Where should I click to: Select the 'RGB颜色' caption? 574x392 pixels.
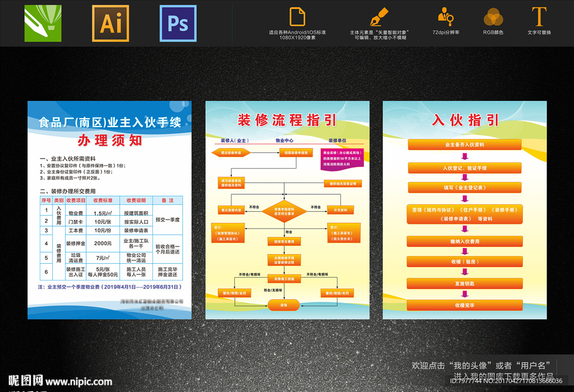pos(493,32)
